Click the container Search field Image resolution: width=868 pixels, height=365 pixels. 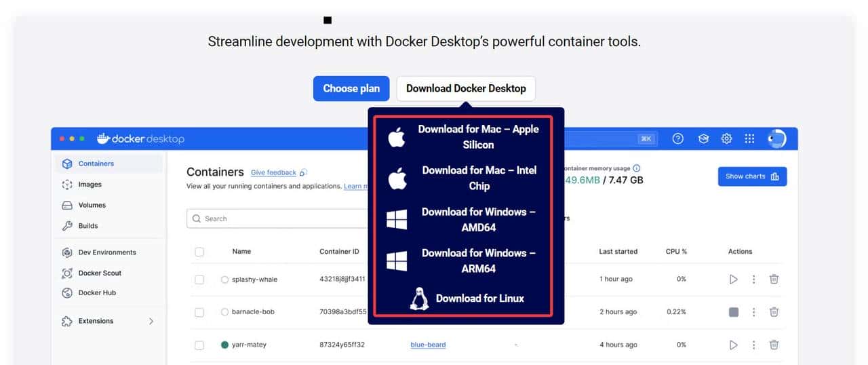[x=277, y=218]
